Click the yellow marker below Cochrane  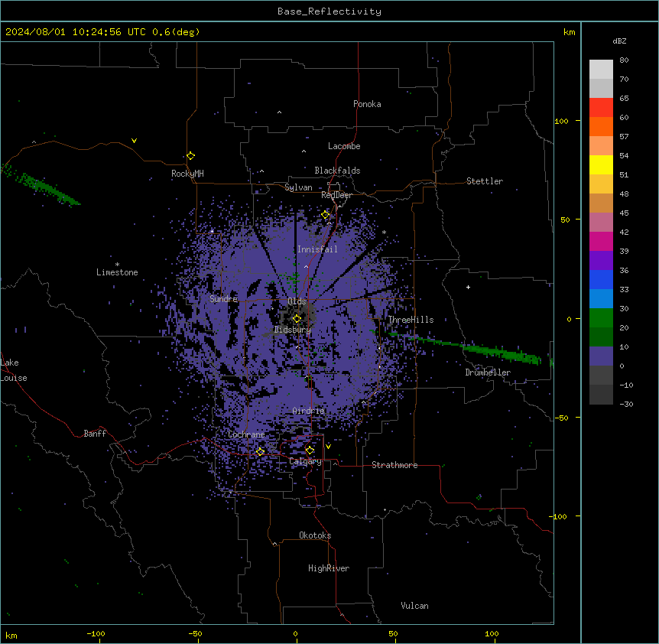tap(260, 452)
